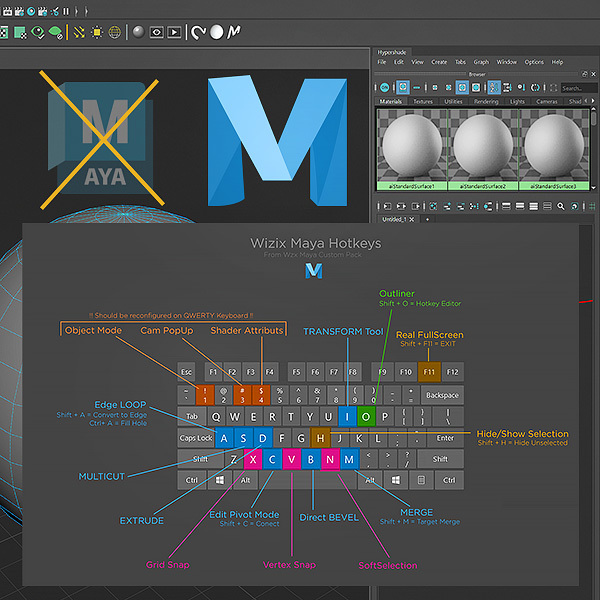This screenshot has width=600, height=600.
Task: Click the dash list-view icon in Browser toolbar
Action: [417, 88]
